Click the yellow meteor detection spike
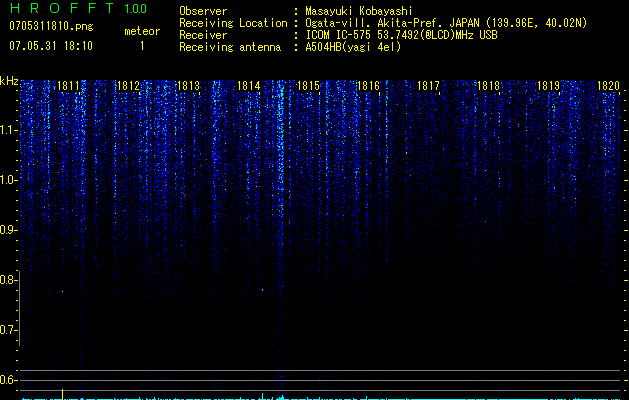Image resolution: width=629 pixels, height=400 pixels. (63, 394)
